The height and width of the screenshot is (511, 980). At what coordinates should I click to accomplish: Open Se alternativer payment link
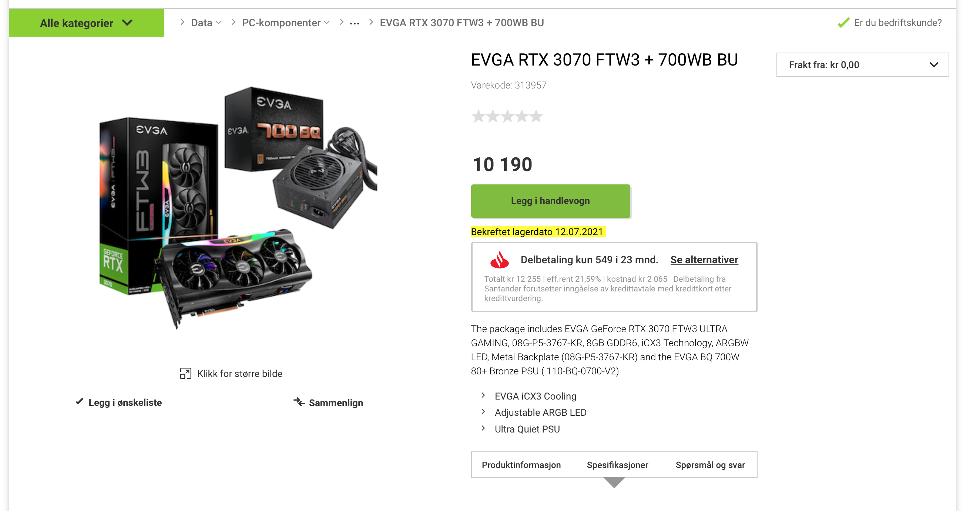704,260
